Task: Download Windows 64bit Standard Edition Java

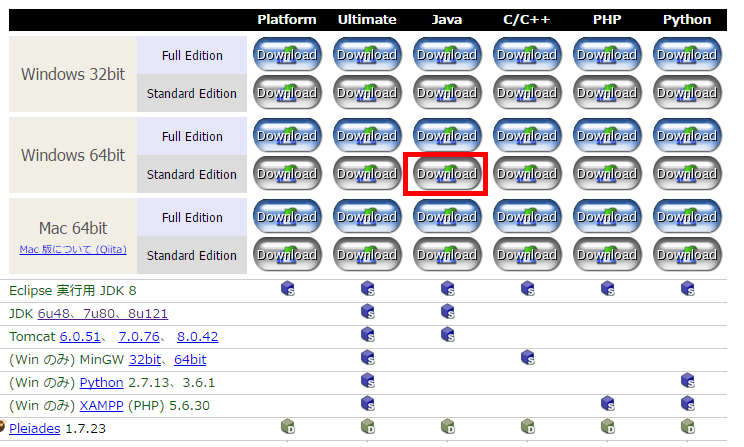Action: (x=446, y=174)
